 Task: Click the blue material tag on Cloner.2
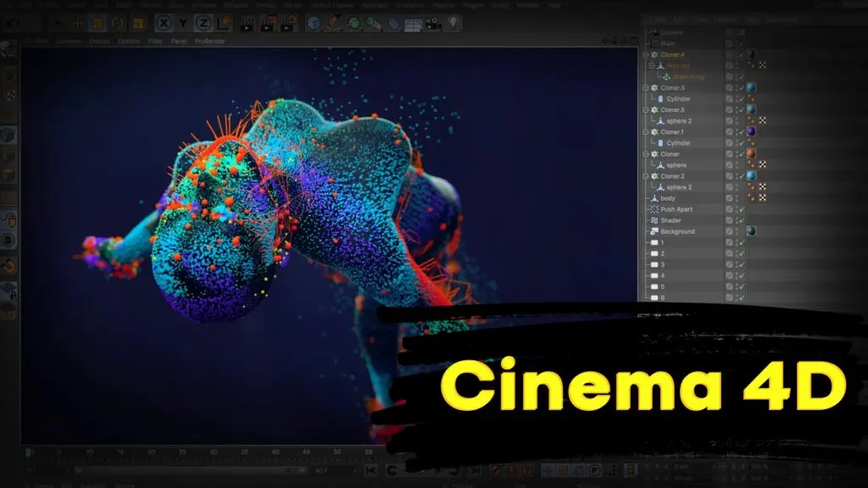(751, 175)
